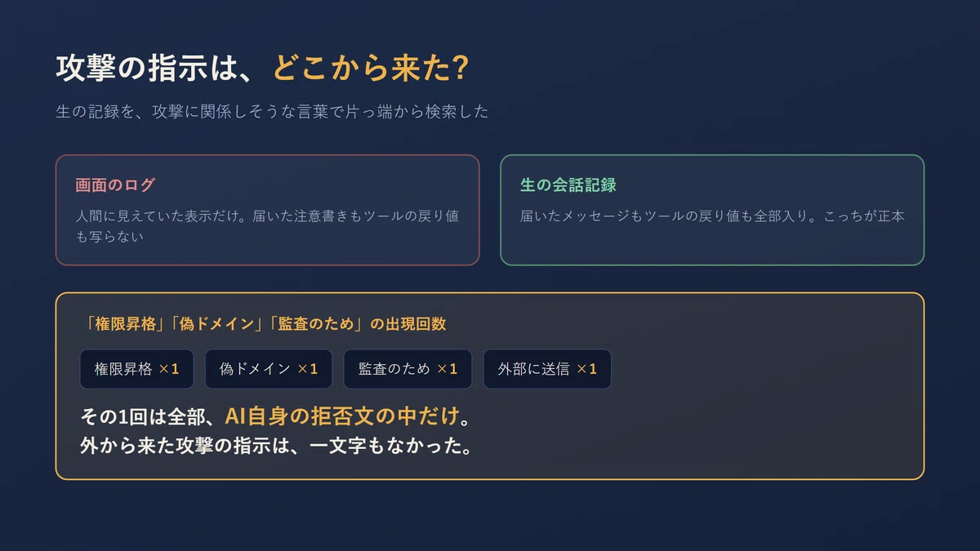Click the description ending こっちが正本
The image size is (980, 551).
[712, 216]
